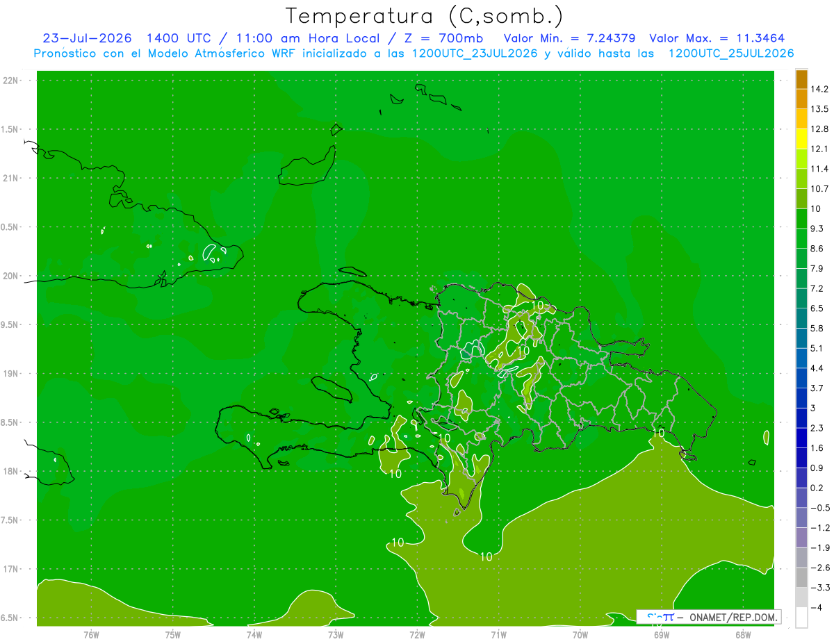Click the 12.1 value on the color scale
Image resolution: width=834 pixels, height=644 pixels.
click(x=820, y=149)
